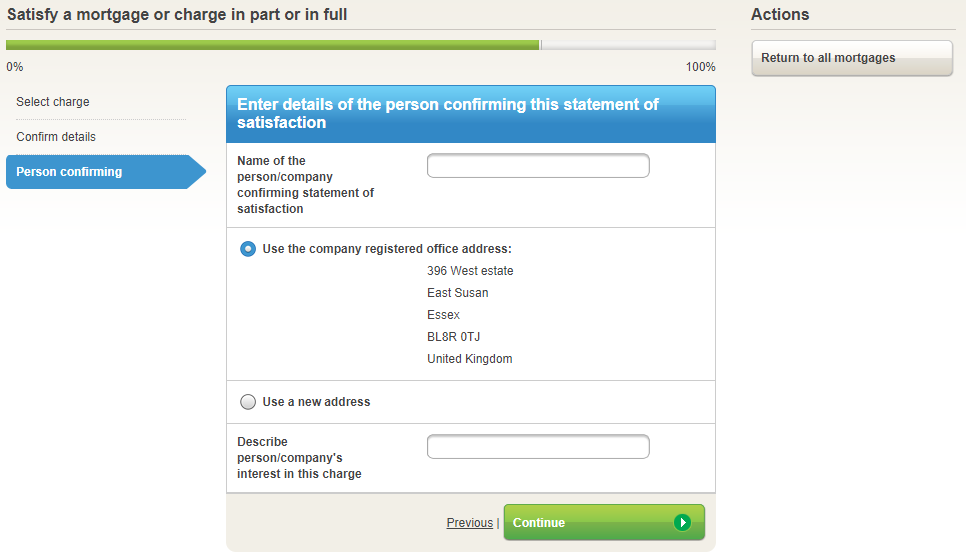
Task: Click the 'Name of the person/company' label
Action: (x=305, y=185)
